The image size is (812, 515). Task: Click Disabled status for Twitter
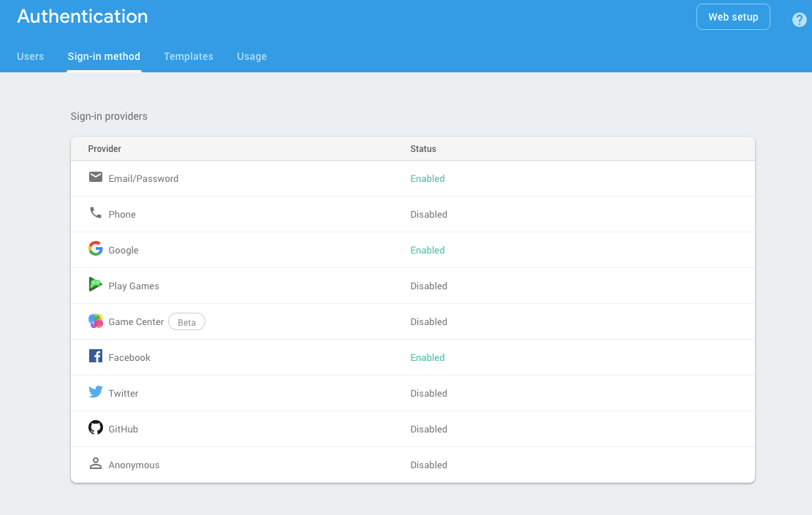(x=429, y=393)
